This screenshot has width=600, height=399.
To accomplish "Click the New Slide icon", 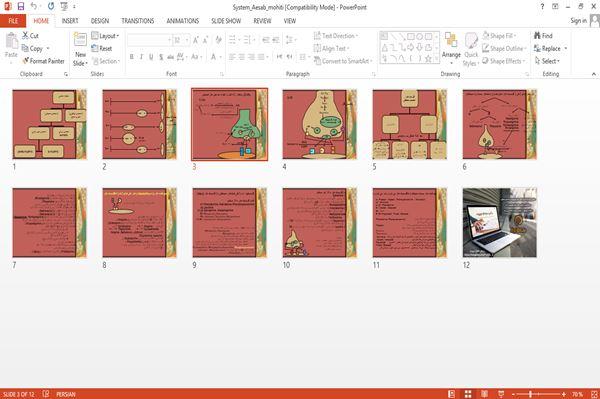I will [x=80, y=40].
